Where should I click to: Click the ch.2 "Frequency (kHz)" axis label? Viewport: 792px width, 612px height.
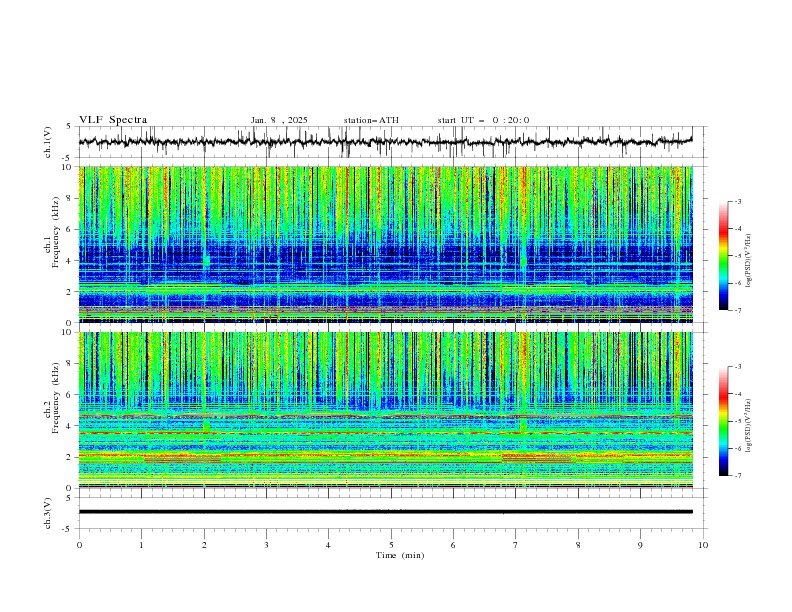[56, 397]
